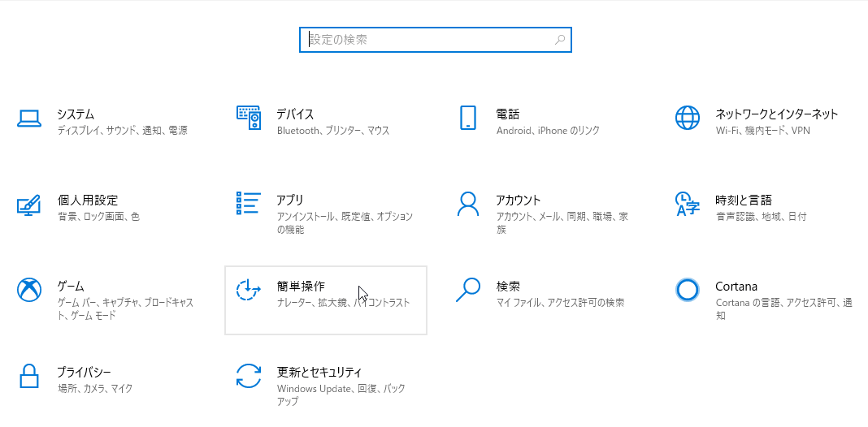Open the デバイス settings title

(x=296, y=114)
